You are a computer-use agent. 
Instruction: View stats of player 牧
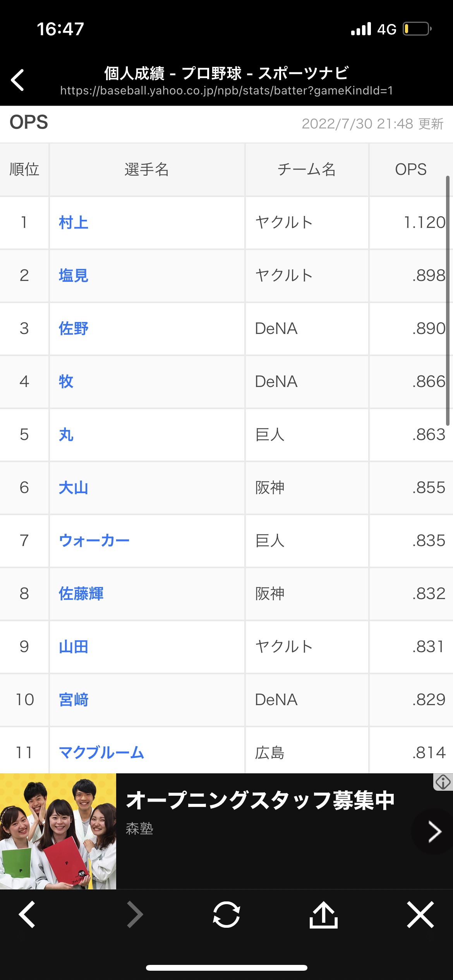[66, 382]
